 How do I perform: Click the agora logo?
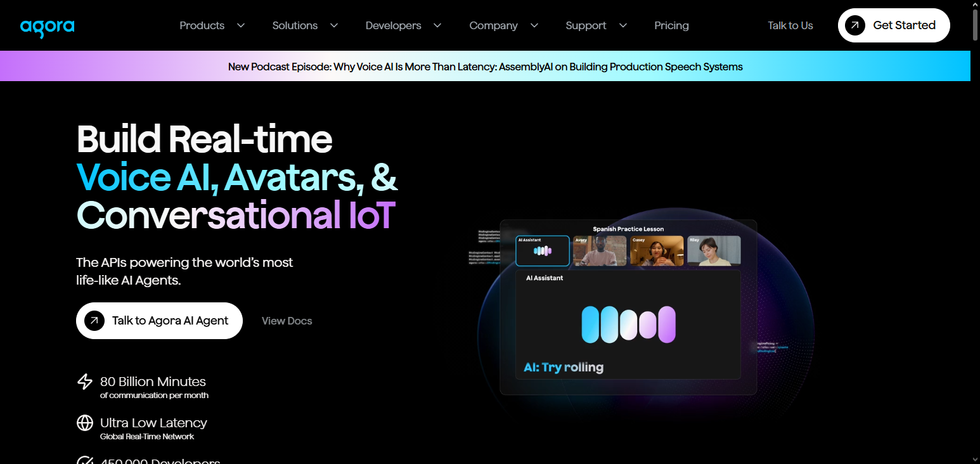click(47, 27)
